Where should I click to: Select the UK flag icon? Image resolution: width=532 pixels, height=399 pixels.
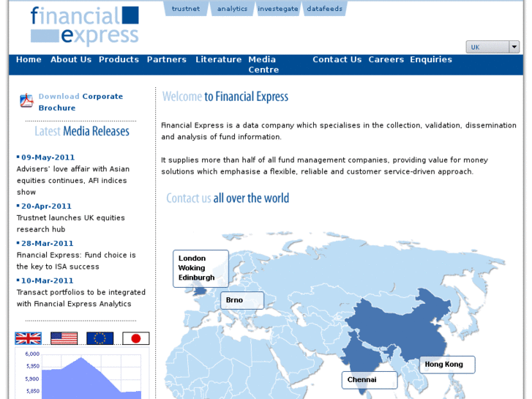[x=28, y=338]
